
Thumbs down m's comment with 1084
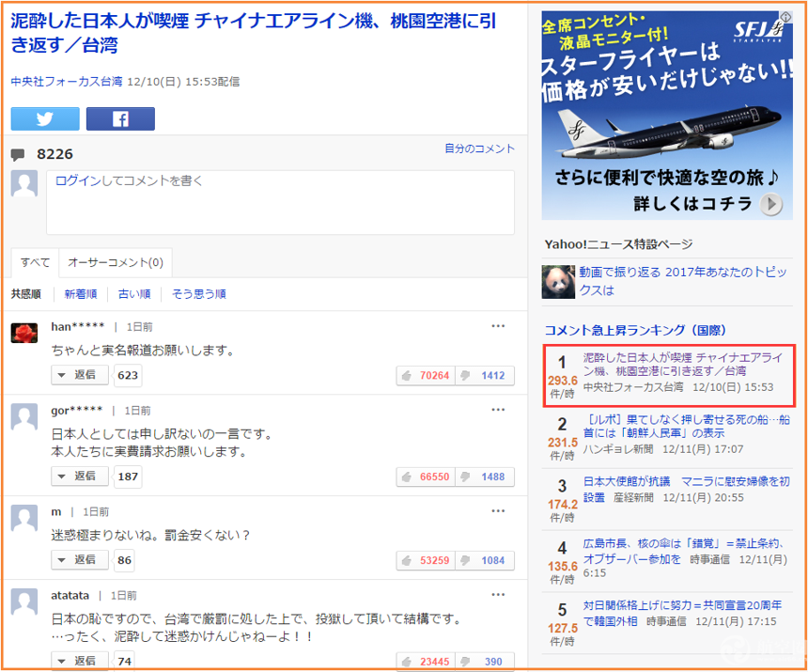pyautogui.click(x=485, y=560)
